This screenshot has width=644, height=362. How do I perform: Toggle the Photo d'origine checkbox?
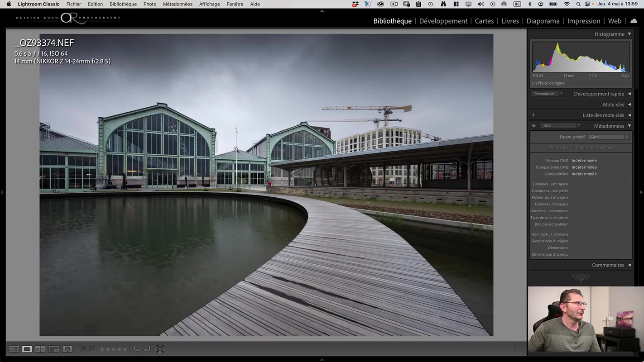534,83
